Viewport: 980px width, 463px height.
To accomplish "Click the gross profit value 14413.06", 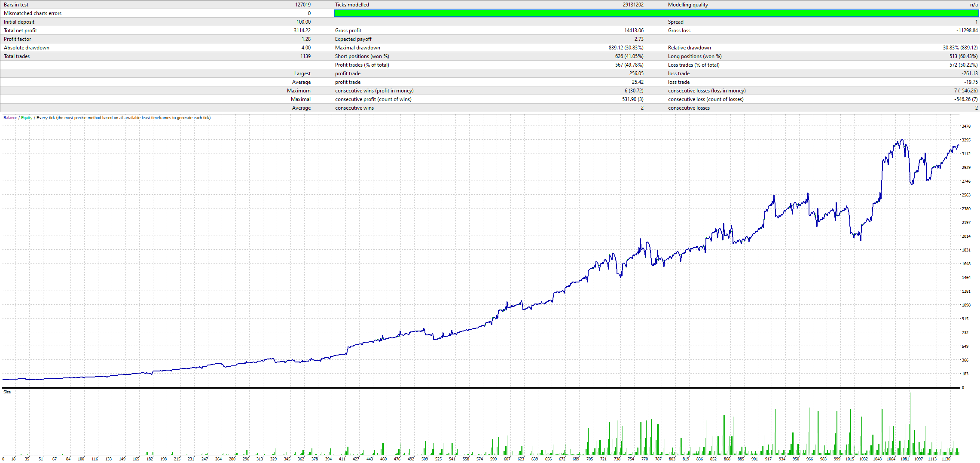I will pos(634,31).
